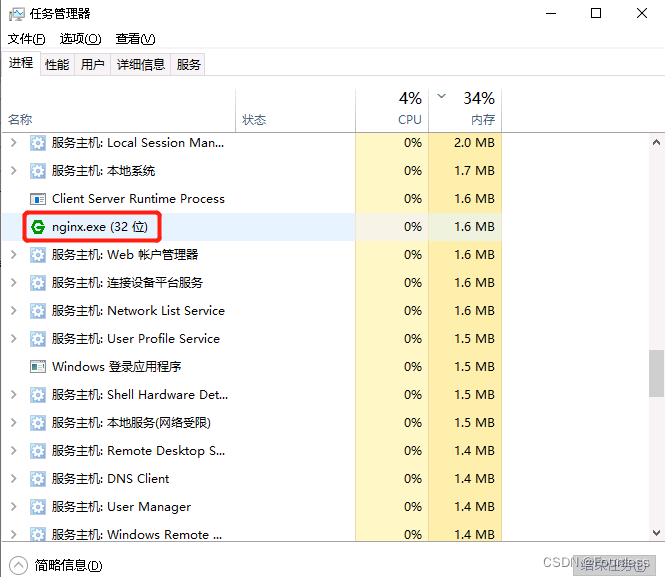Select 服务主机: Web 帐户管理器 row text
665x577 pixels.
pos(125,255)
